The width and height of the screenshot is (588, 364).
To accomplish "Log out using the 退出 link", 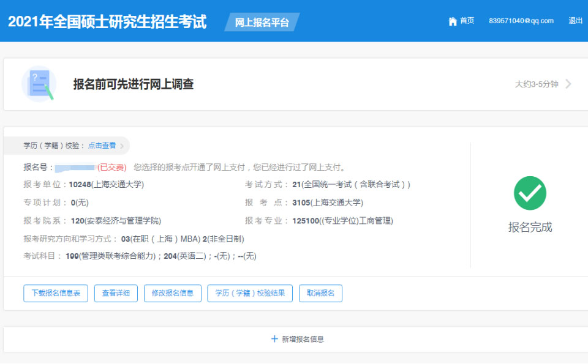I will coord(575,21).
